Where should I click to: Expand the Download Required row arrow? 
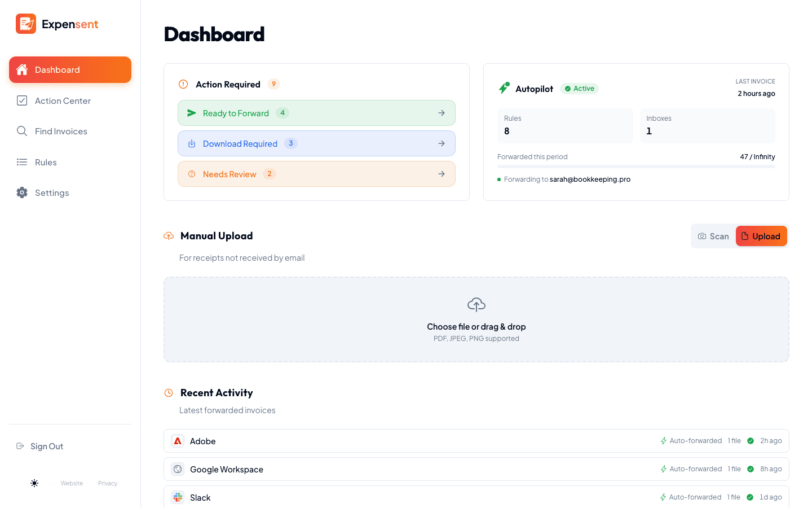442,143
